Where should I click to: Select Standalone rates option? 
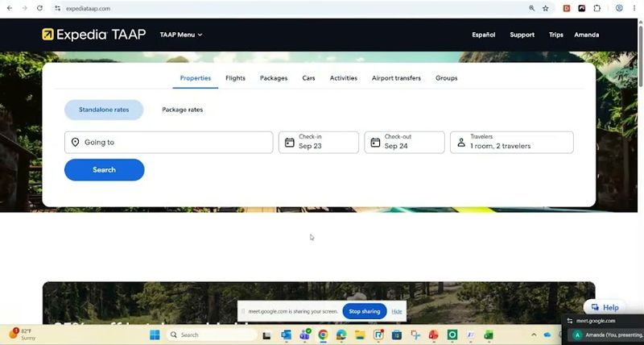pyautogui.click(x=104, y=110)
